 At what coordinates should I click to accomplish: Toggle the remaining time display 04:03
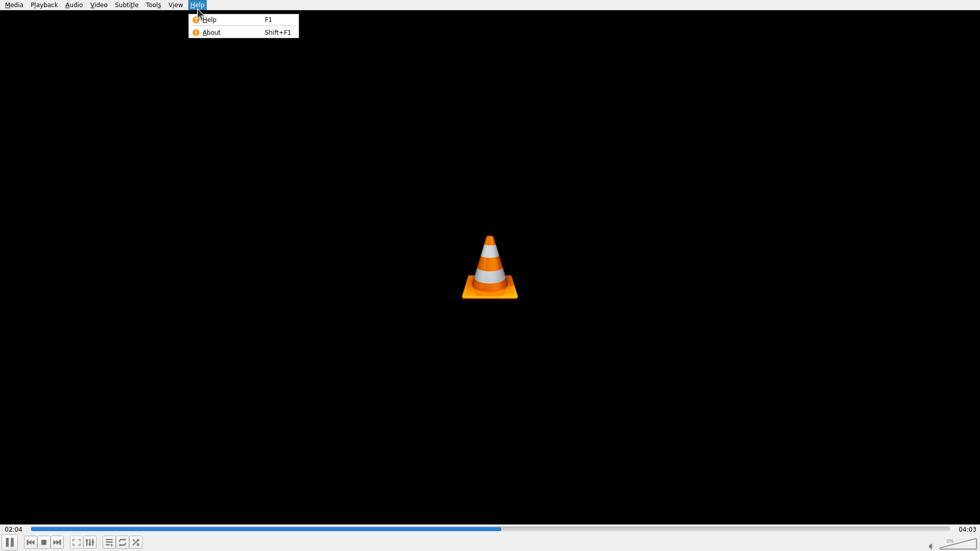(967, 530)
